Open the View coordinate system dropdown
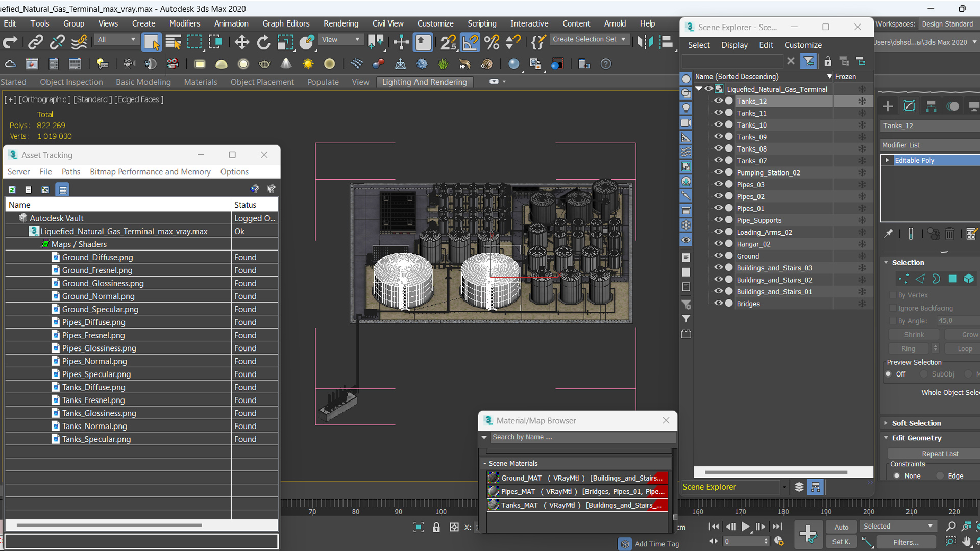This screenshot has width=980, height=551. point(340,39)
